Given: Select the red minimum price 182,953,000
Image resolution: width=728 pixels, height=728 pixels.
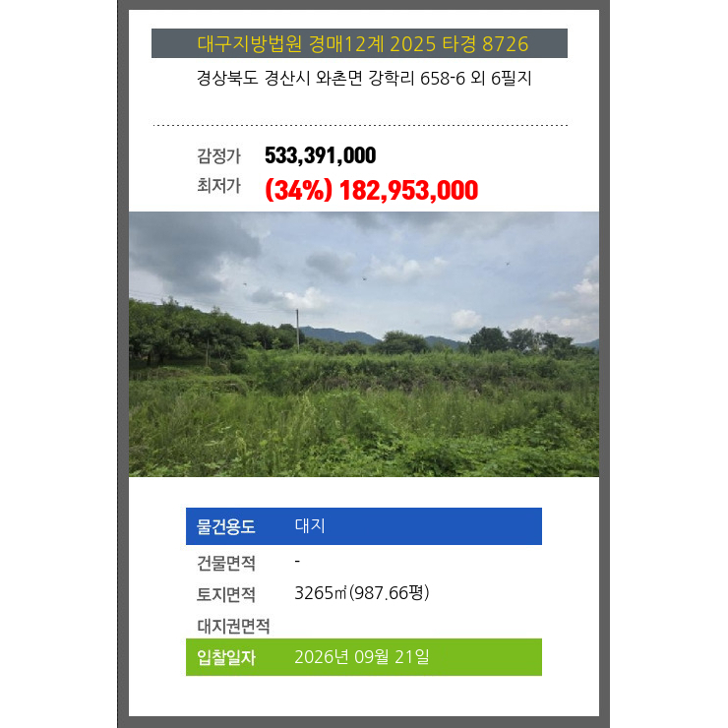Looking at the screenshot, I should click(408, 190).
